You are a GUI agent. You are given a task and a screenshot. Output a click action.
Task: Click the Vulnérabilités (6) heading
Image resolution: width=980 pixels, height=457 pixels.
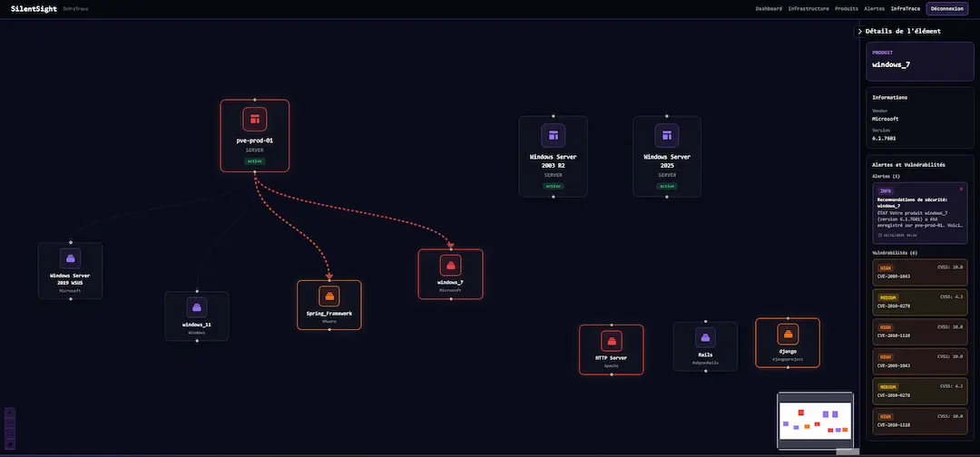pyautogui.click(x=894, y=253)
